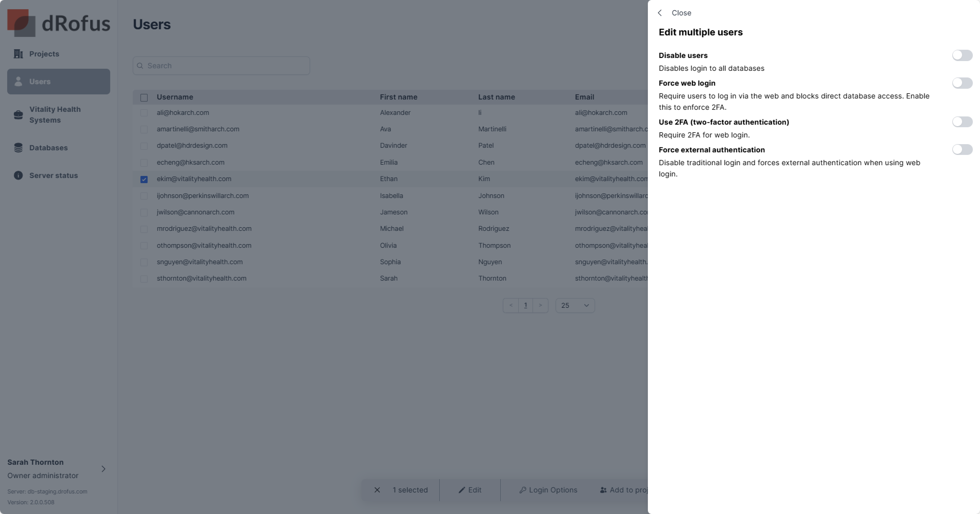Click the back arrow beside Close
This screenshot has width=980, height=514.
pyautogui.click(x=660, y=13)
